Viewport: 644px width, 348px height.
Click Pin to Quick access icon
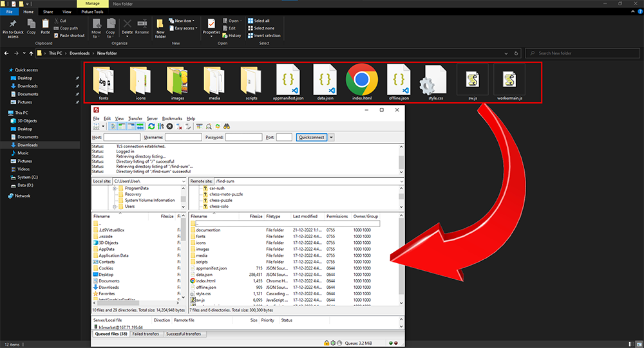(14, 26)
